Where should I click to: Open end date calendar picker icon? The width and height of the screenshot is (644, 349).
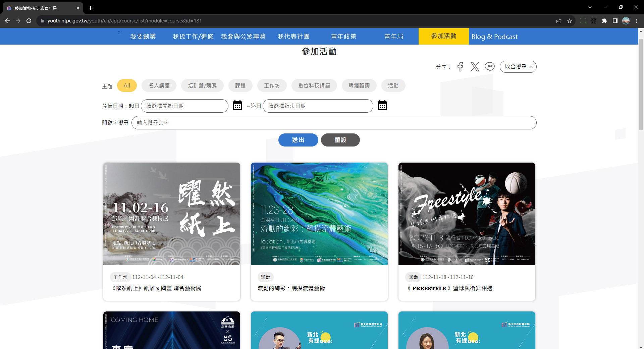[382, 106]
